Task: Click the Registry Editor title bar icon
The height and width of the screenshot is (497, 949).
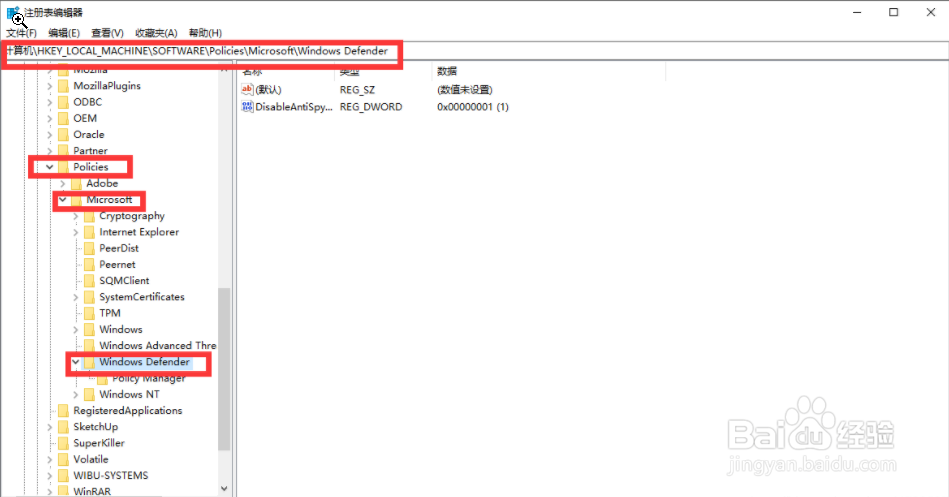Action: coord(13,12)
